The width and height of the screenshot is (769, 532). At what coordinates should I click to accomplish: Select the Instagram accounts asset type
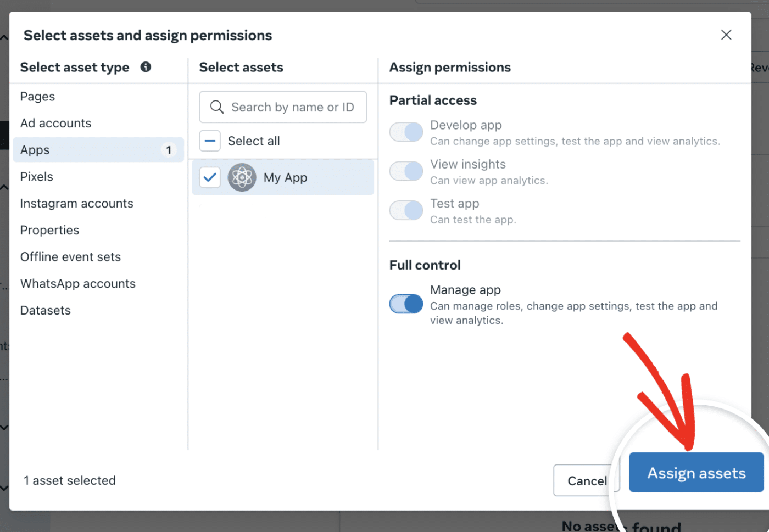(x=76, y=203)
